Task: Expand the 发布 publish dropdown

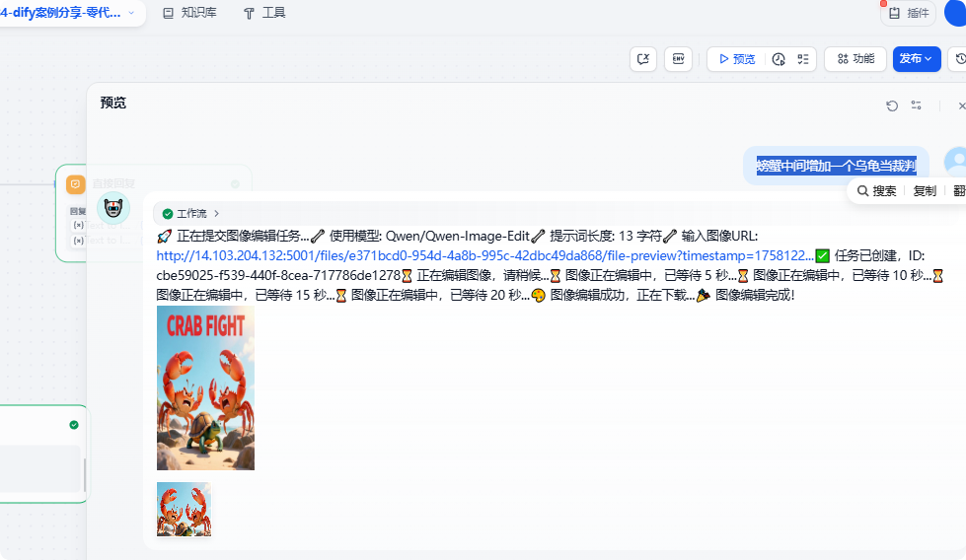Action: [916, 59]
